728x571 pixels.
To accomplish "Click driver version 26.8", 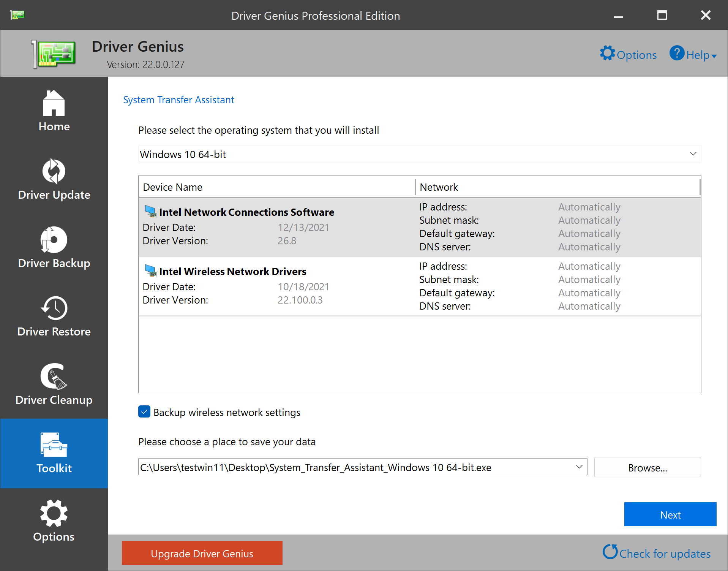I will click(287, 240).
